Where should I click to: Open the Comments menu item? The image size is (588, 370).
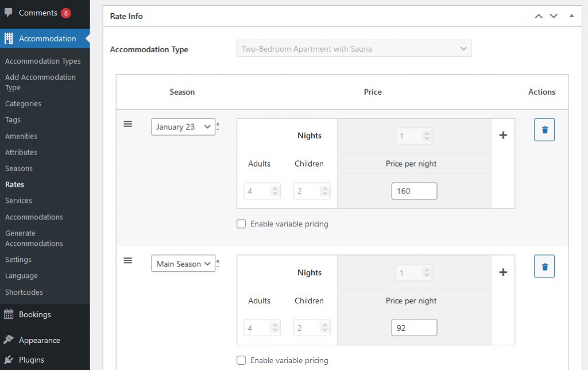click(x=38, y=13)
